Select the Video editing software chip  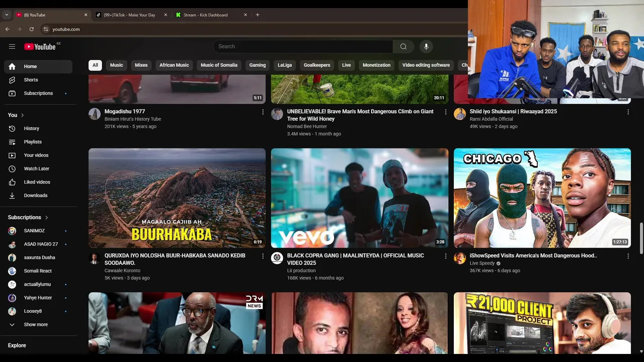(x=426, y=65)
